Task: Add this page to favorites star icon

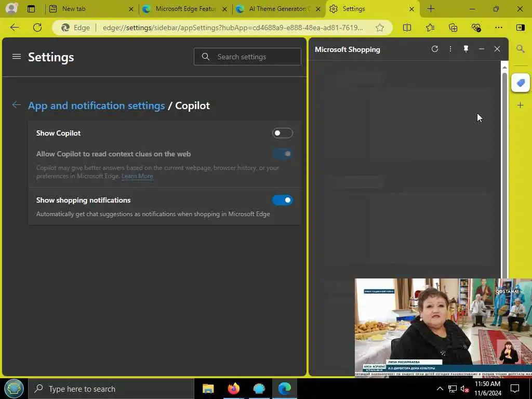Action: (x=380, y=28)
